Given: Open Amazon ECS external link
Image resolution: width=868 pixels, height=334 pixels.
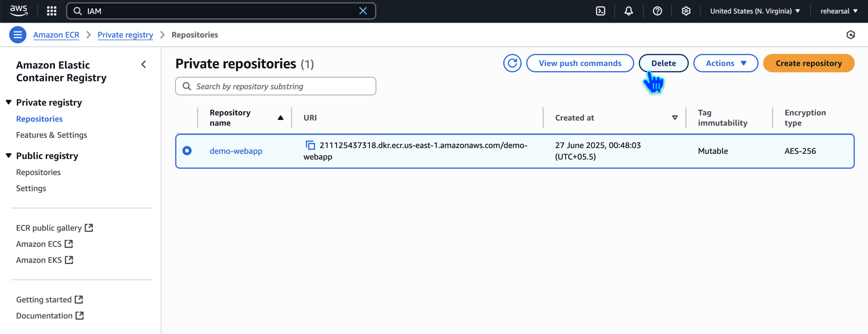Looking at the screenshot, I should (44, 244).
